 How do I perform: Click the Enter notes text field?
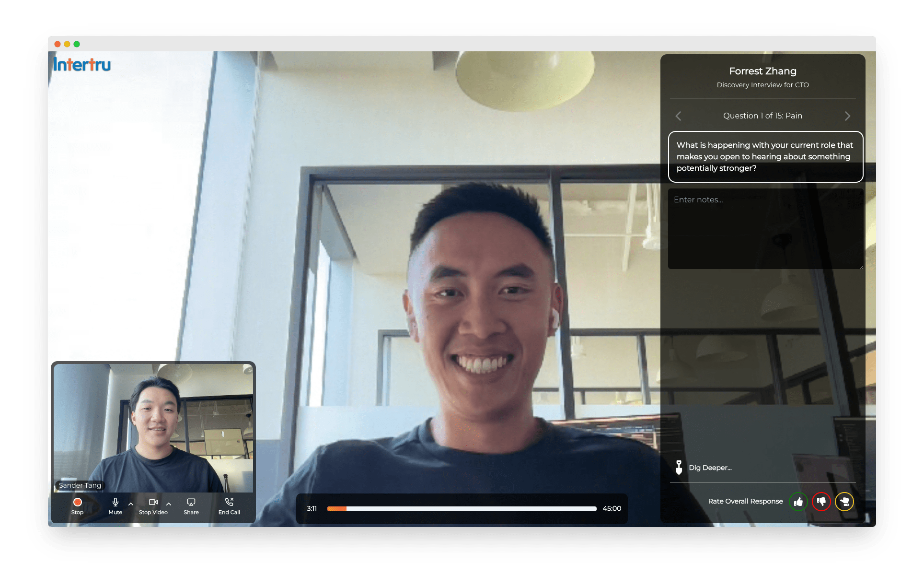(x=765, y=228)
